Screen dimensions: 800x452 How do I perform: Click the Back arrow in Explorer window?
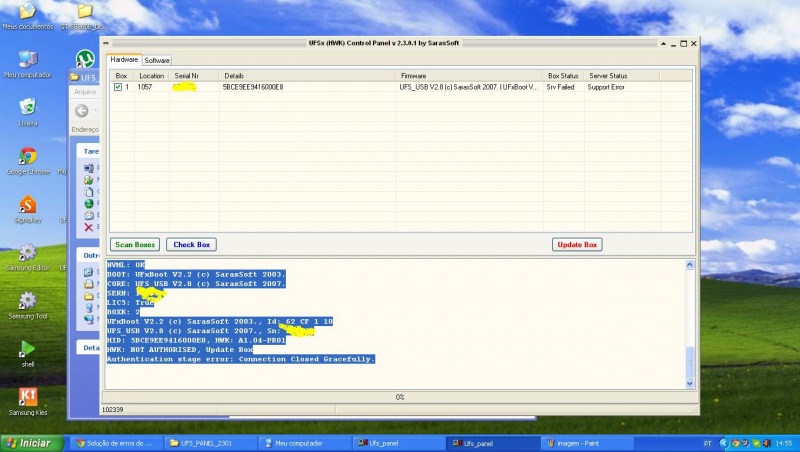(82, 111)
